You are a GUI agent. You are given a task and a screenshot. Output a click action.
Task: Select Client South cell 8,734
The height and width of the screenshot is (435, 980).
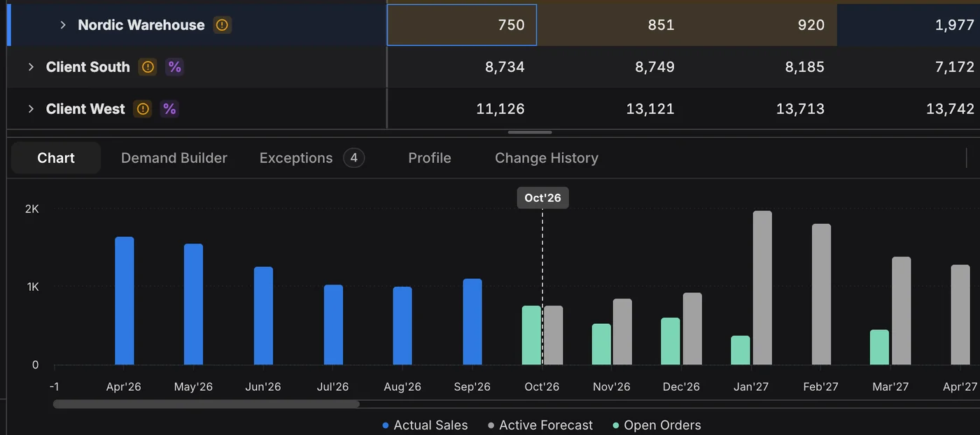[462, 67]
